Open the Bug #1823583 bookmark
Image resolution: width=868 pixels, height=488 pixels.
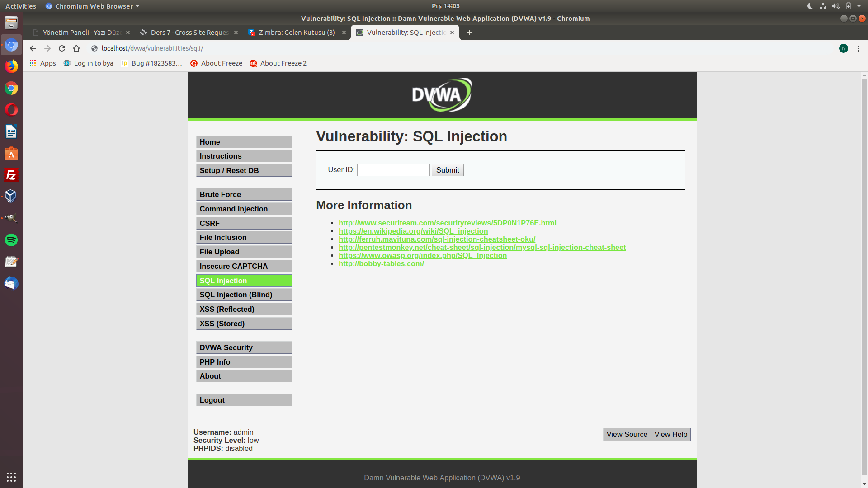[x=151, y=63]
